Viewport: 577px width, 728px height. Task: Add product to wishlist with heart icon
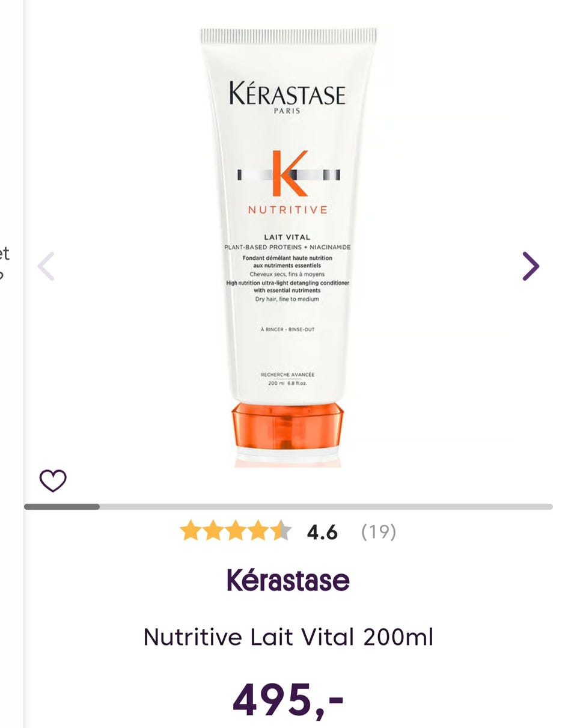[x=53, y=481]
